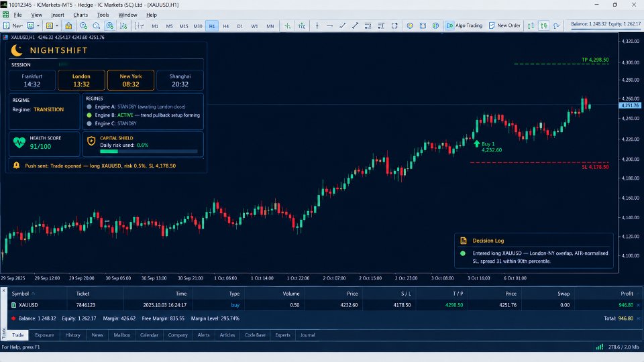Click the T/P value 4298.50
Screen dimensions: 644x362
[454, 305]
